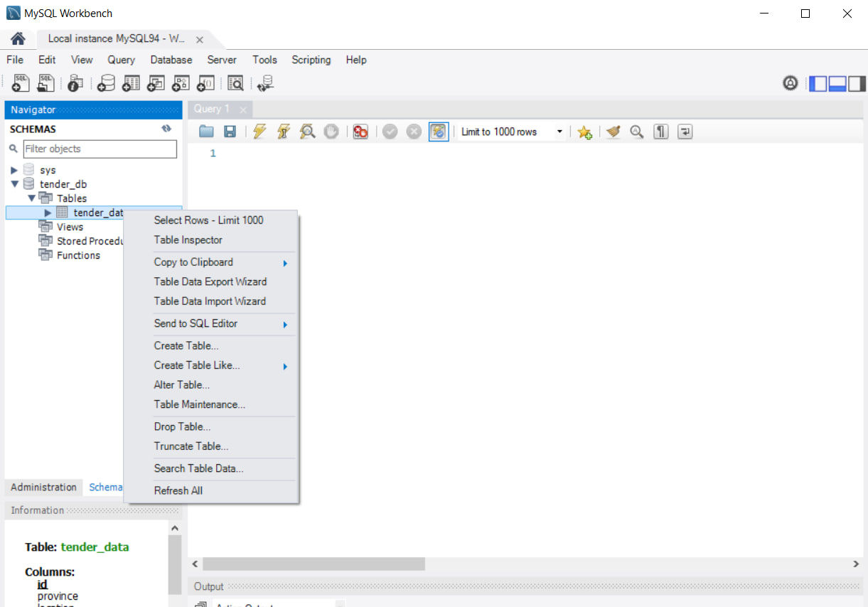Reconnect to DBMS toolbar icon

pos(265,83)
